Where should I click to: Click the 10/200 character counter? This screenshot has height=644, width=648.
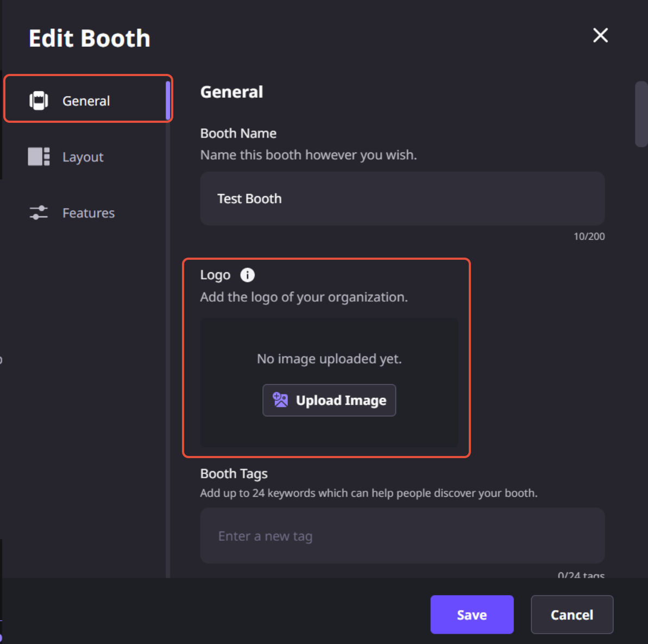589,236
